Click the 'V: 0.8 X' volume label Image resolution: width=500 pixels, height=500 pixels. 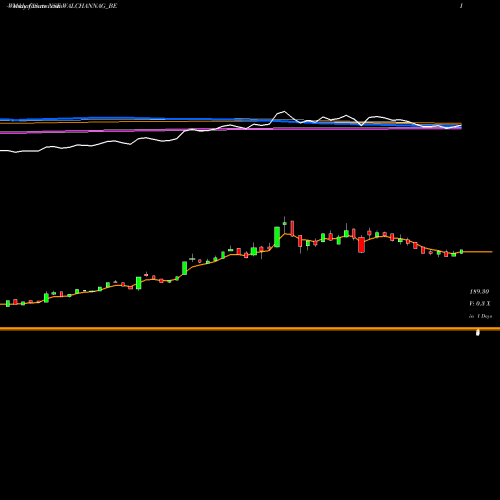480,304
